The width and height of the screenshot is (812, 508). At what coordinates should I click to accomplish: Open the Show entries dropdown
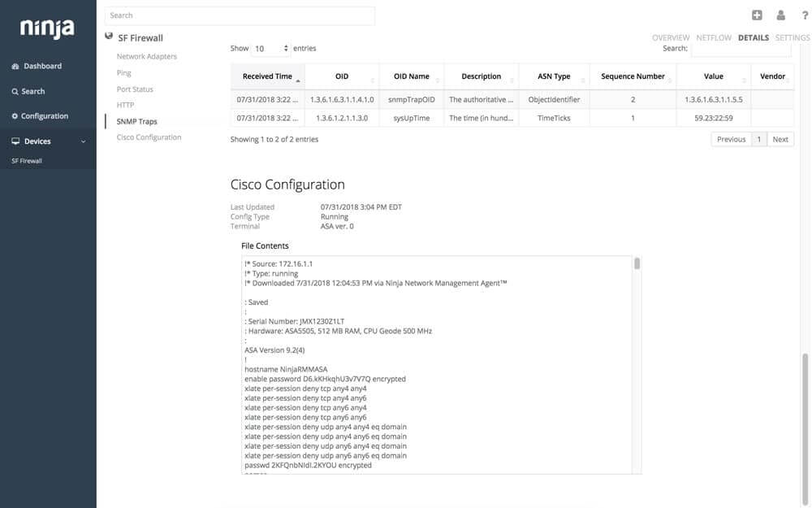(269, 46)
